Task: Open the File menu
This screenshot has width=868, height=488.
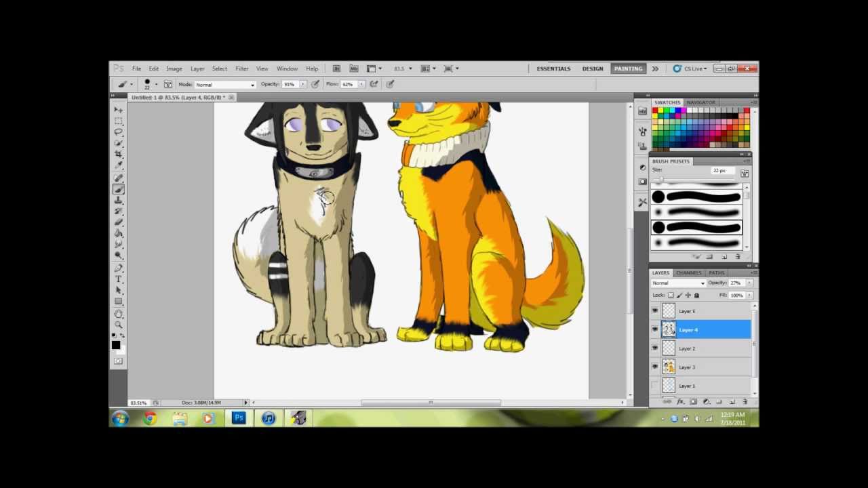Action: coord(136,68)
